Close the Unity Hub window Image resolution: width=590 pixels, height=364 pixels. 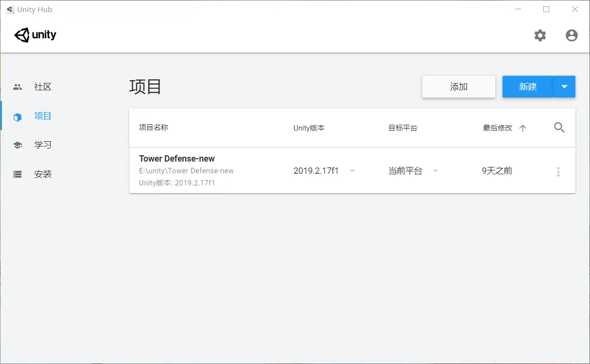click(x=575, y=9)
